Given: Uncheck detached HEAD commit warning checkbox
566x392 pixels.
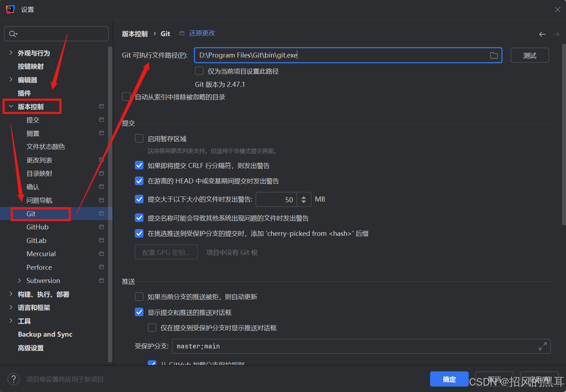Looking at the screenshot, I should pos(139,181).
